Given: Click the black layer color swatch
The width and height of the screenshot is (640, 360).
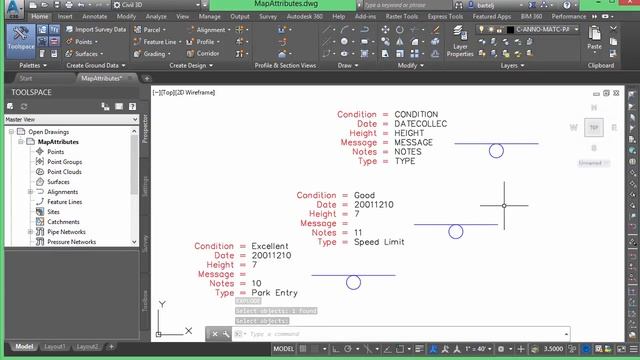Looking at the screenshot, I should pos(510,29).
